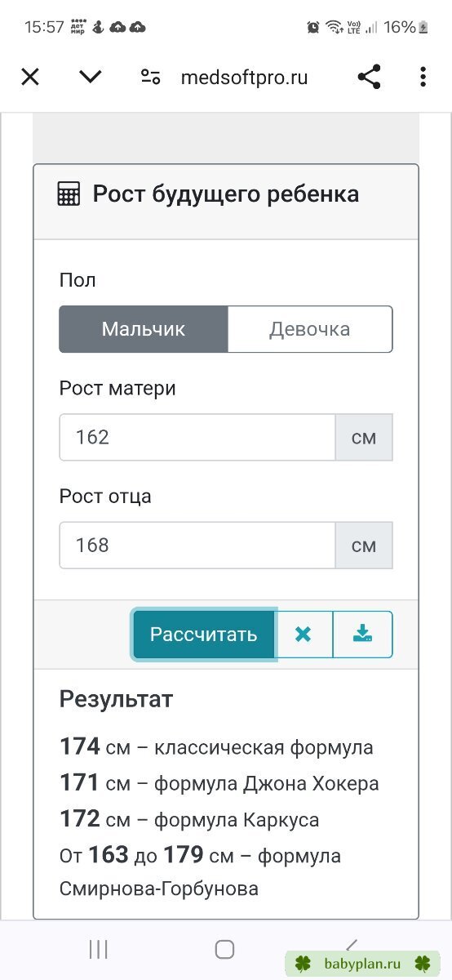
Task: Tap the battery indicator in status bar
Action: 423,27
